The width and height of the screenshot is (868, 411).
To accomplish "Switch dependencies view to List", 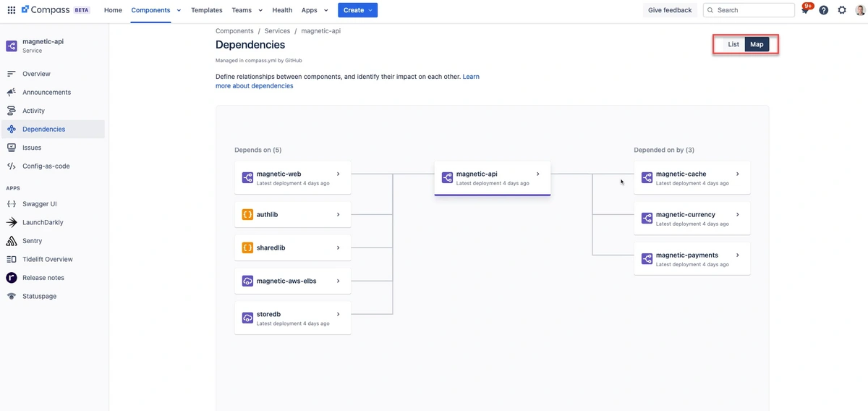I will pyautogui.click(x=733, y=45).
